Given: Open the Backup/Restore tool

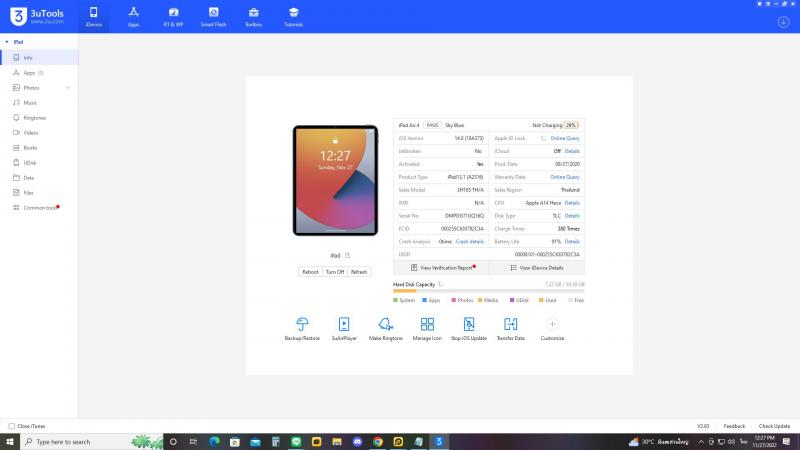Looking at the screenshot, I should coord(302,324).
